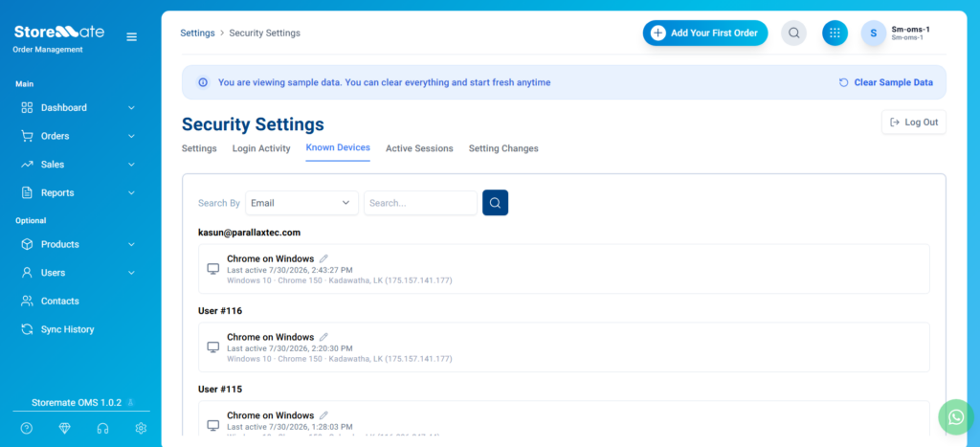This screenshot has width=980, height=447.
Task: Go to Settings via breadcrumb
Action: click(197, 34)
